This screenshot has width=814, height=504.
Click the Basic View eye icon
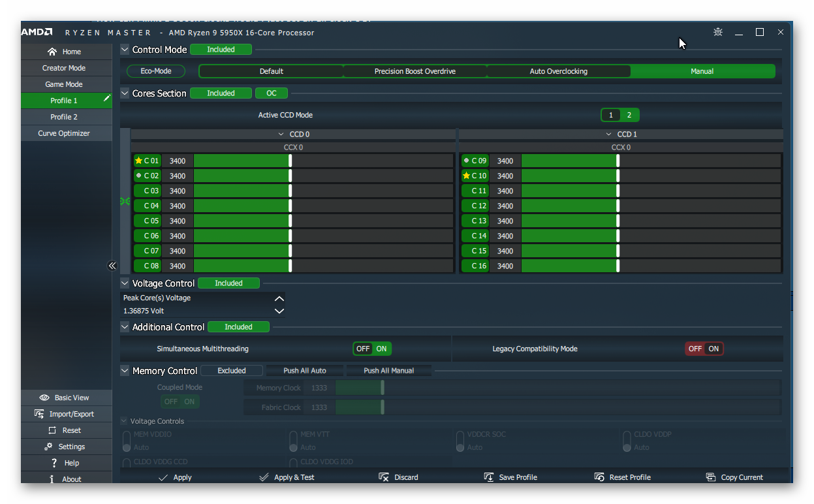[44, 398]
